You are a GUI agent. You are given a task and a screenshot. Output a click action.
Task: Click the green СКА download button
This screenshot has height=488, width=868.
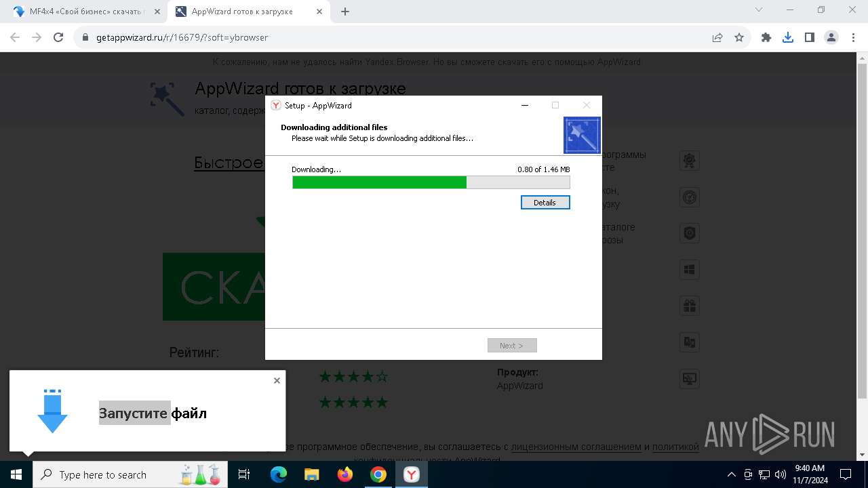[214, 287]
